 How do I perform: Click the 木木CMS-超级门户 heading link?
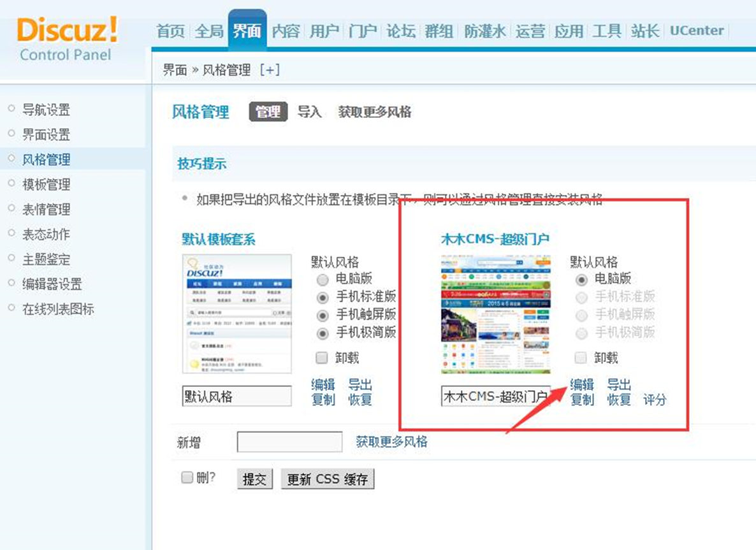495,239
